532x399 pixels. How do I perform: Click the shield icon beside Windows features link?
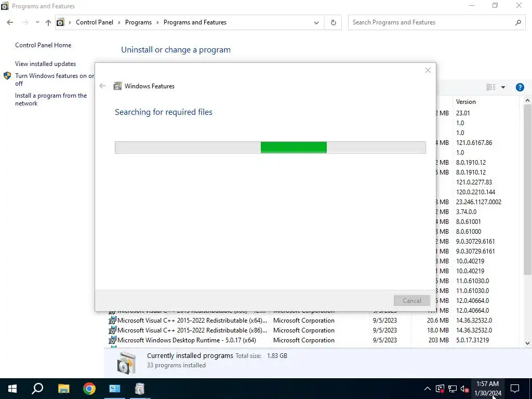(x=7, y=76)
